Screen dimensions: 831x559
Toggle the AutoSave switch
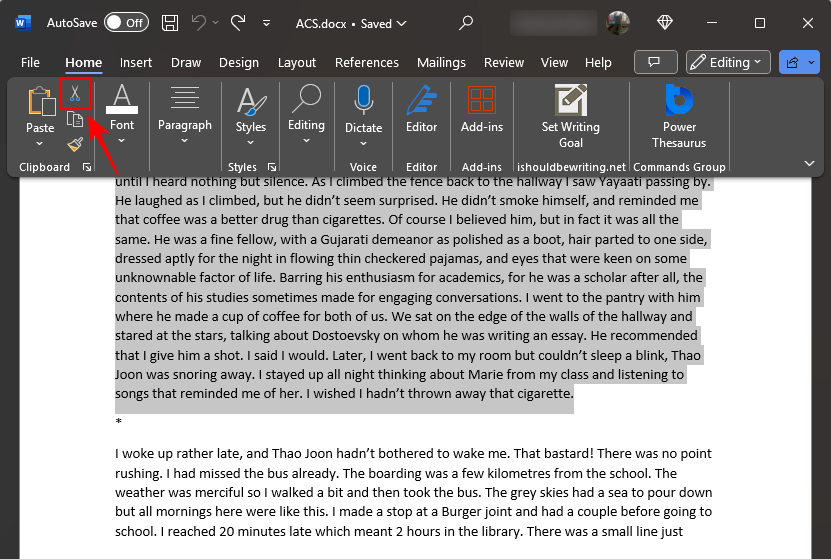(126, 22)
